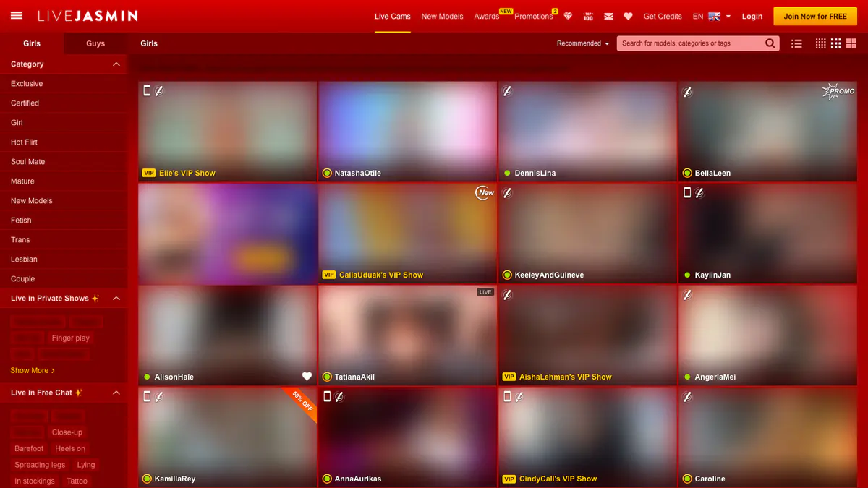
Task: Switch to the Guys tab
Action: coord(95,43)
